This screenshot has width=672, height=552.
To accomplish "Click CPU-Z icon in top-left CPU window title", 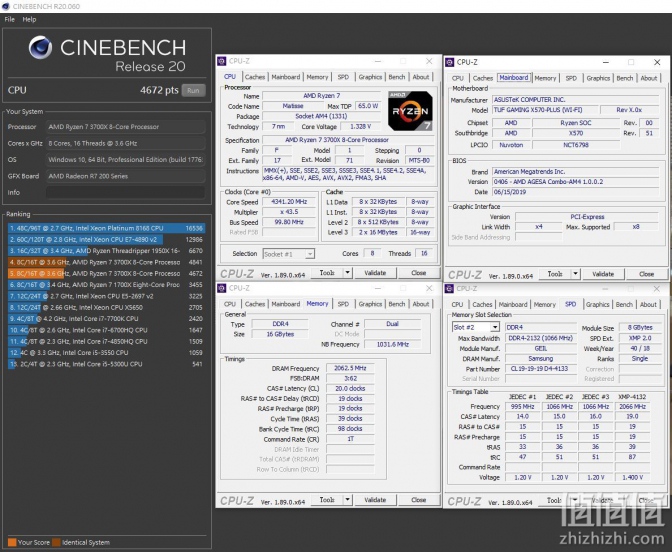I will tap(222, 61).
